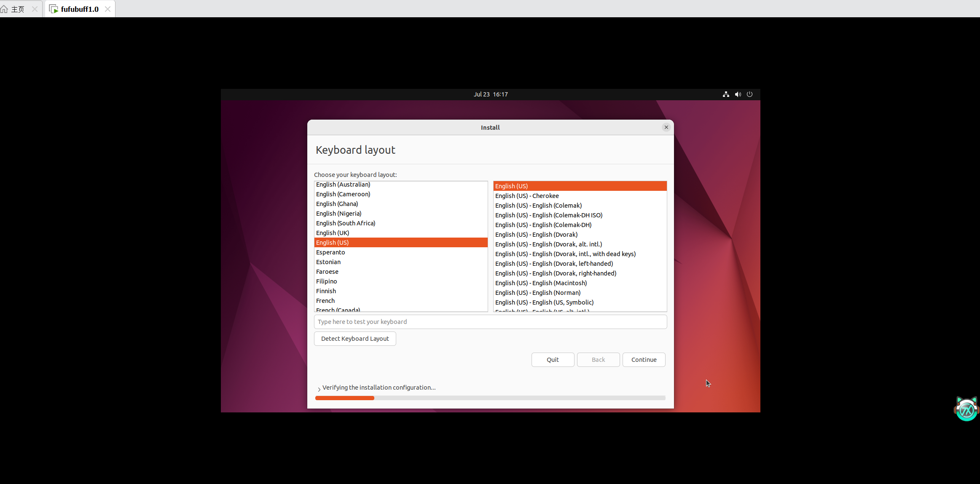The image size is (980, 484).
Task: Select French in layout list
Action: (325, 301)
